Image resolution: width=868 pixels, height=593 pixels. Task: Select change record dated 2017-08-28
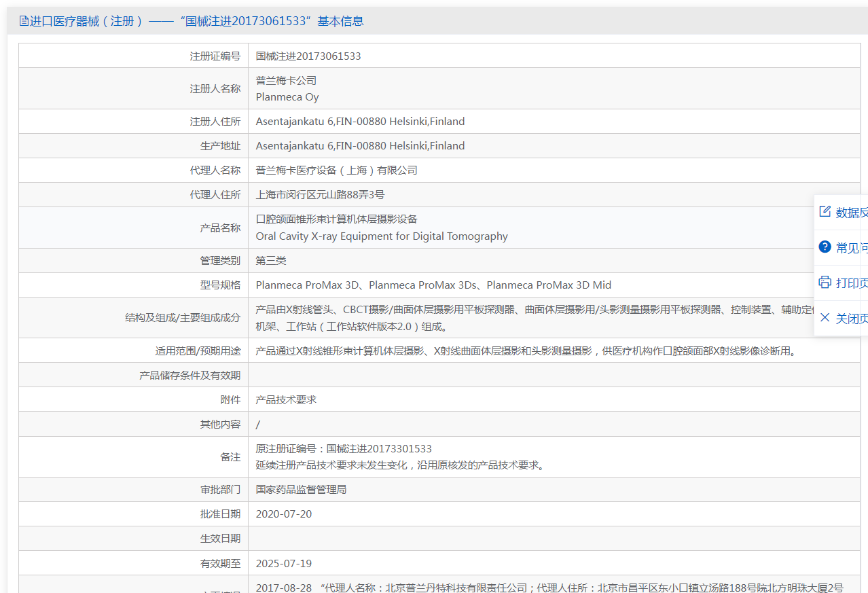coord(550,588)
